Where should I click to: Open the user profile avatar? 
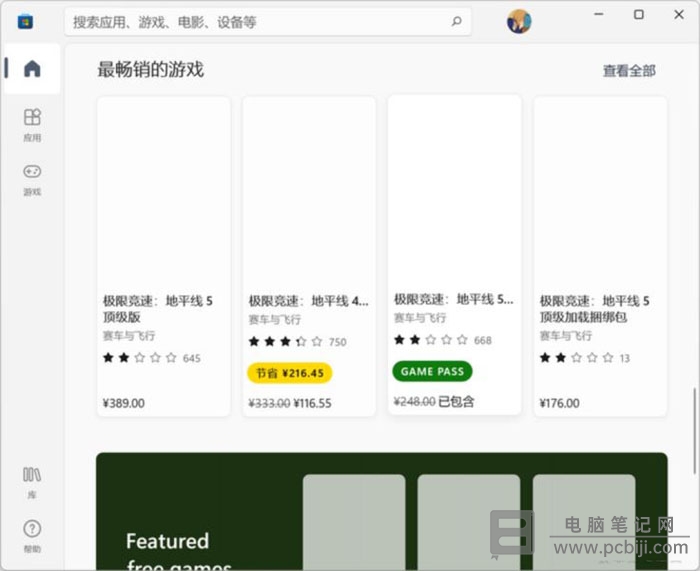click(x=519, y=21)
